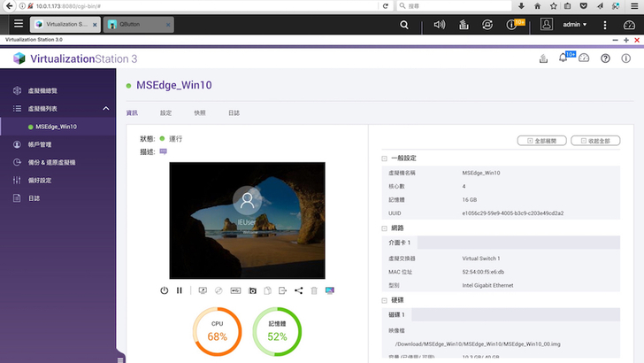644x363 pixels.
Task: Pause the MSEdge_Win10 virtual machine
Action: (180, 290)
